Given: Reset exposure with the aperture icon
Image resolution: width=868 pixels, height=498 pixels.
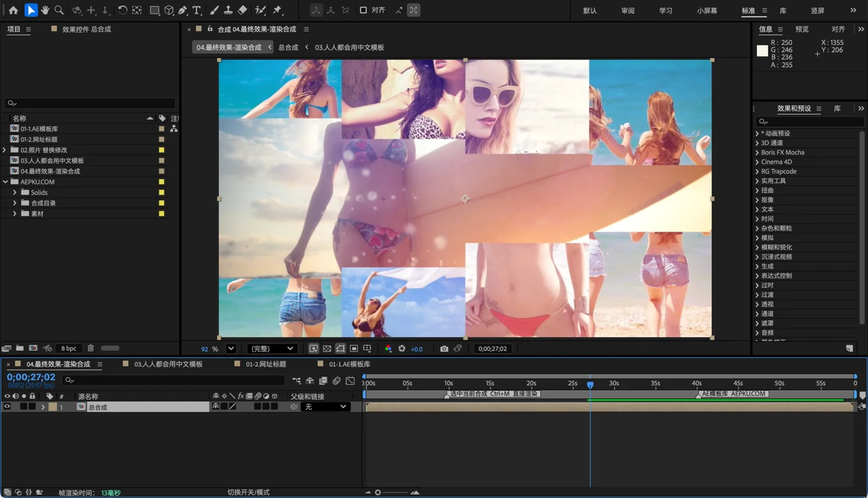Looking at the screenshot, I should tap(401, 349).
